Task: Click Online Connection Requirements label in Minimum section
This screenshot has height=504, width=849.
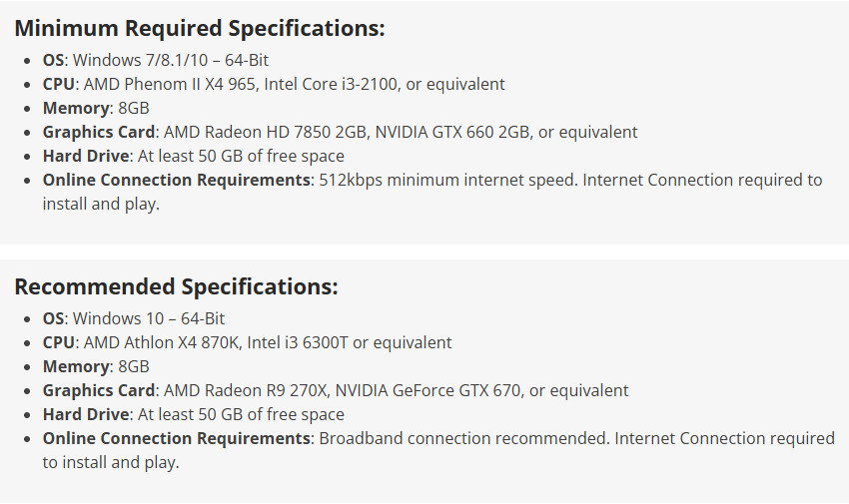Action: pyautogui.click(x=176, y=180)
